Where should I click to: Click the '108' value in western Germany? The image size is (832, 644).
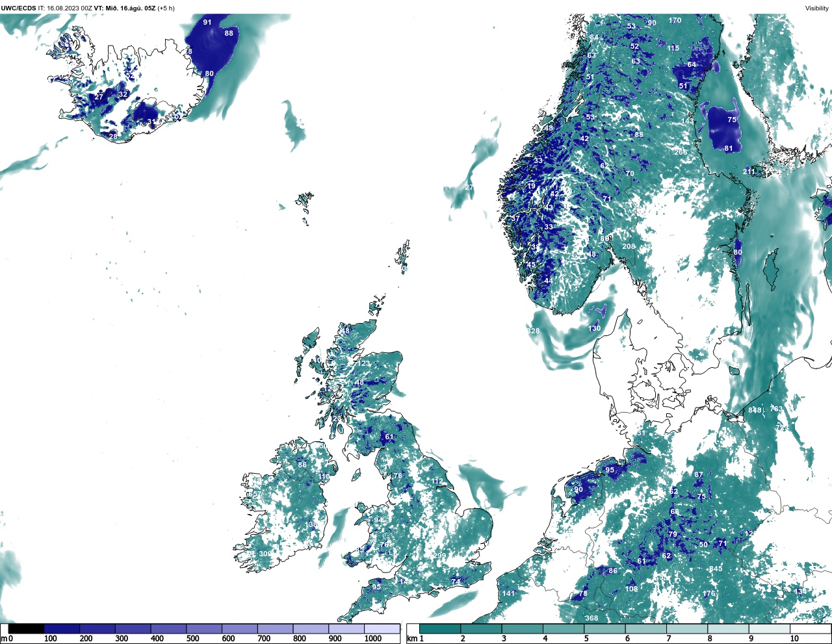coord(632,589)
